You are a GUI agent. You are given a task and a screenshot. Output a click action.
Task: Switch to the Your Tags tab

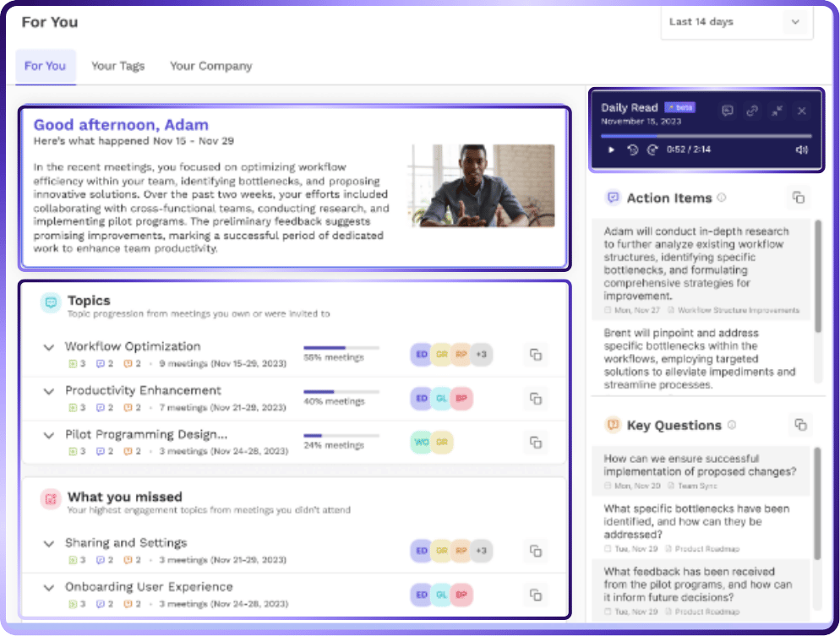tap(117, 67)
